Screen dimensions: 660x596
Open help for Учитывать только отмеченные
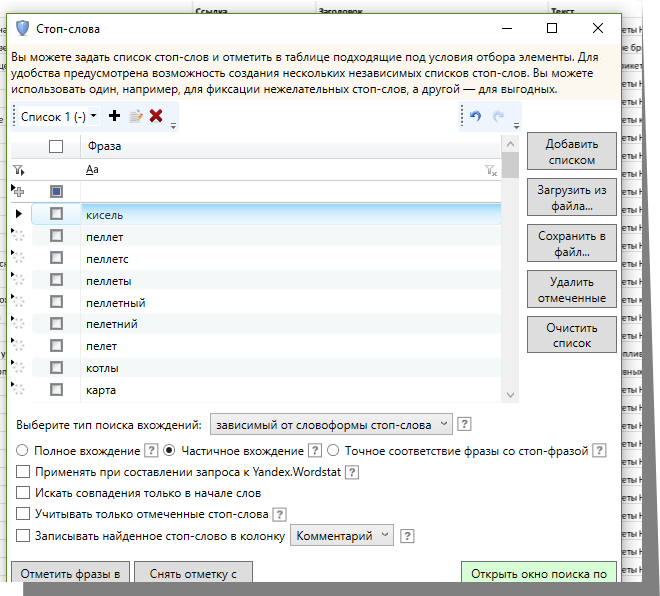click(x=279, y=514)
